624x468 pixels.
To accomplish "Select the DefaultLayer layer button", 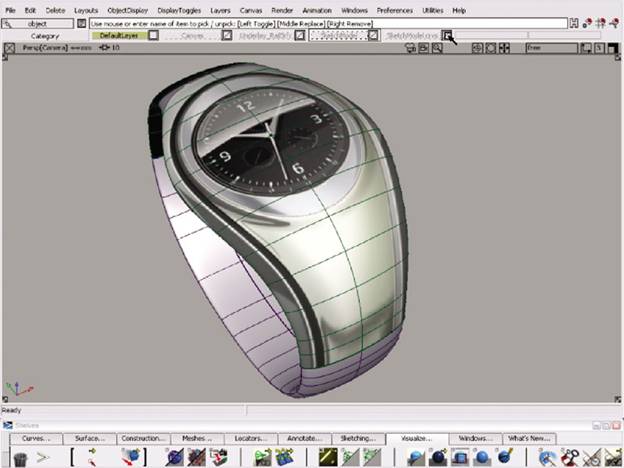I will click(119, 35).
